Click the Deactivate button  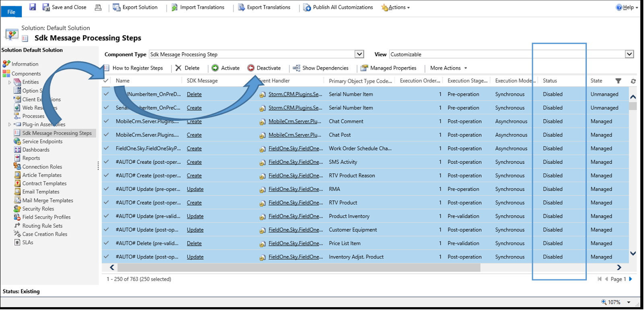[264, 68]
